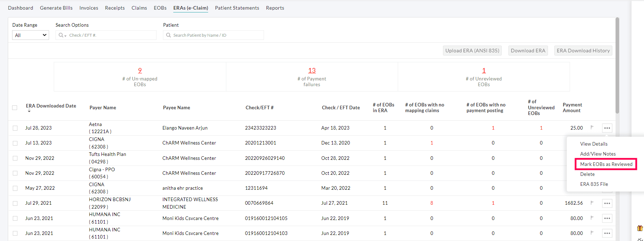Image resolution: width=644 pixels, height=241 pixels.
Task: Click red 1 no-mapping count in Jul 13 CIGNA row
Action: 432,143
